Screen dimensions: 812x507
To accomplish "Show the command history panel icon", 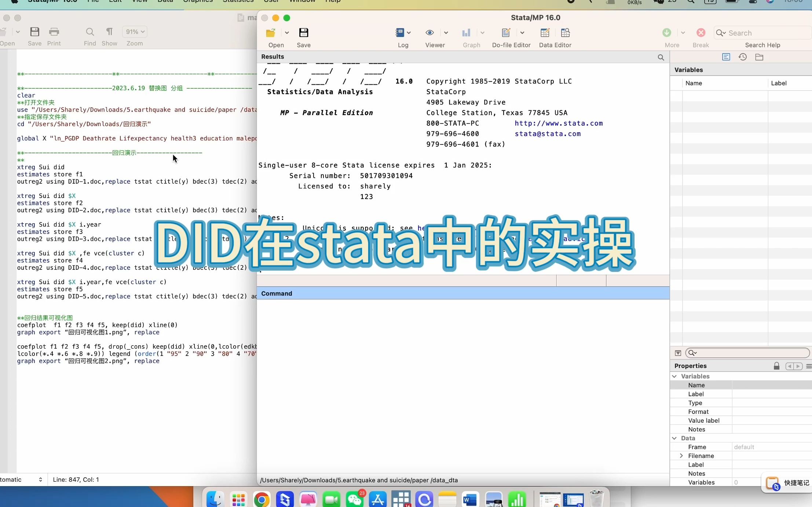I will coord(742,57).
